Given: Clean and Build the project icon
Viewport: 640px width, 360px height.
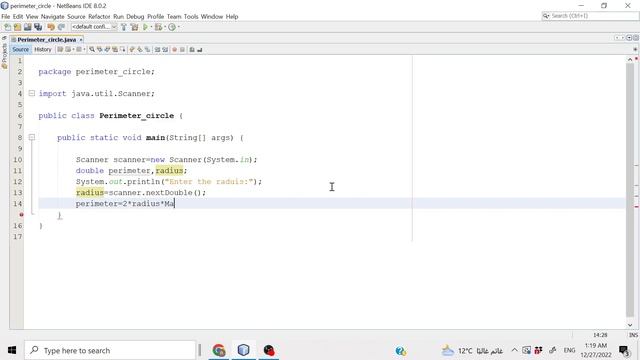Looking at the screenshot, I should tap(134, 27).
